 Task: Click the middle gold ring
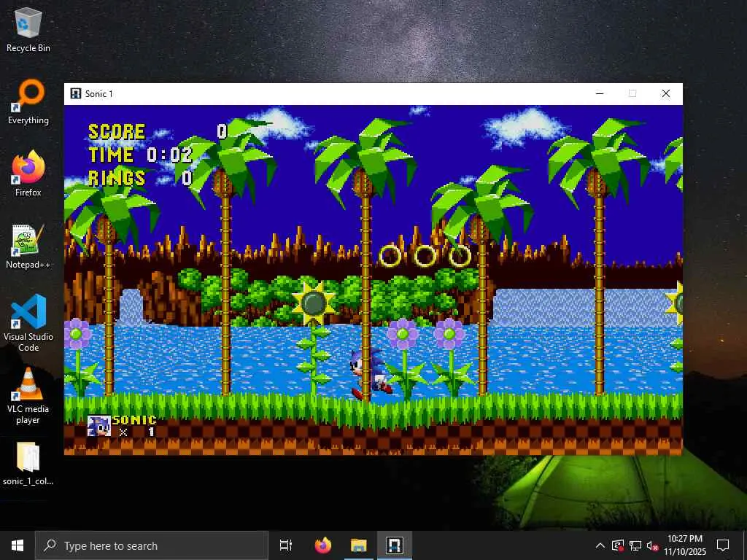point(425,256)
